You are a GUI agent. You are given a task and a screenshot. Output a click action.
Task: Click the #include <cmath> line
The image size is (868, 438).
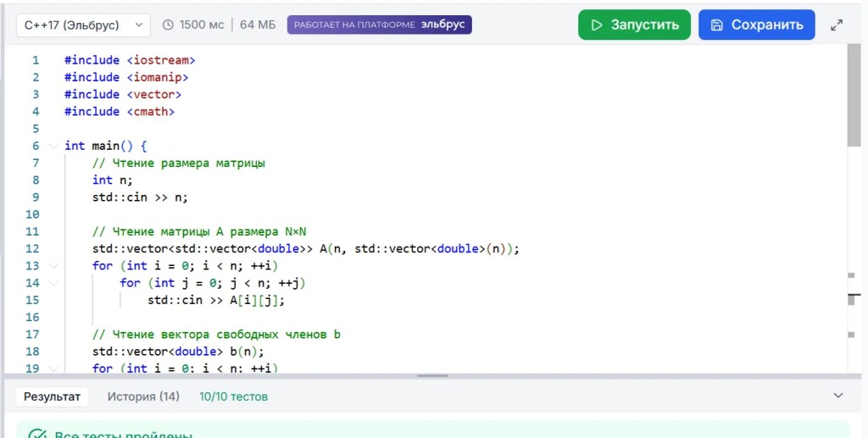click(120, 112)
